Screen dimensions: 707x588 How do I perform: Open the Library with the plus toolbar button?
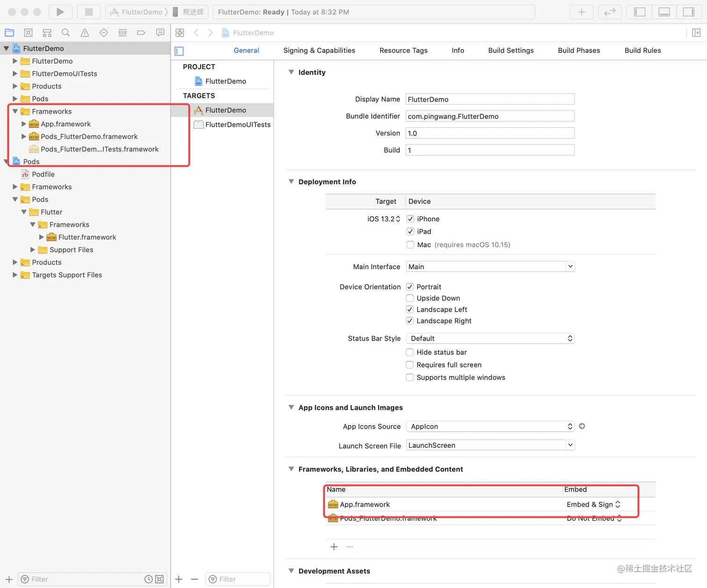[x=582, y=12]
